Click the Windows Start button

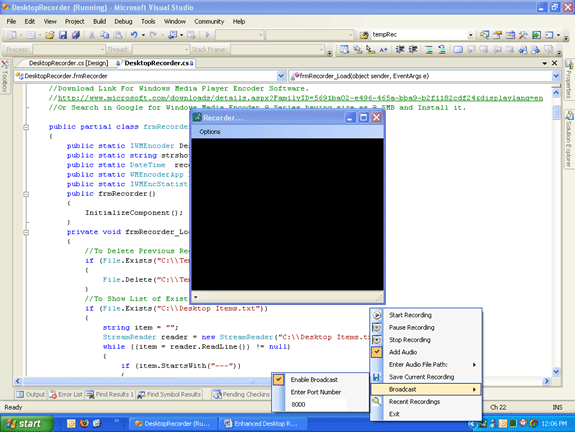pyautogui.click(x=26, y=424)
